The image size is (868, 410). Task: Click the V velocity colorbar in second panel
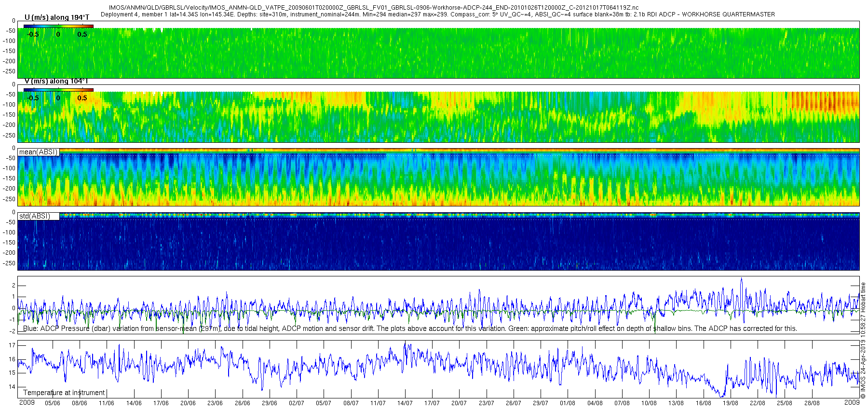[x=58, y=90]
